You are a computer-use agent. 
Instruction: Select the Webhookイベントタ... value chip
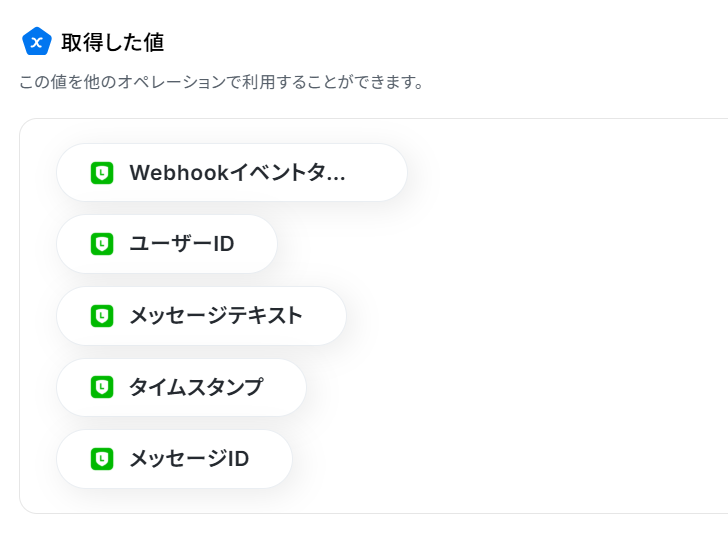(x=232, y=173)
